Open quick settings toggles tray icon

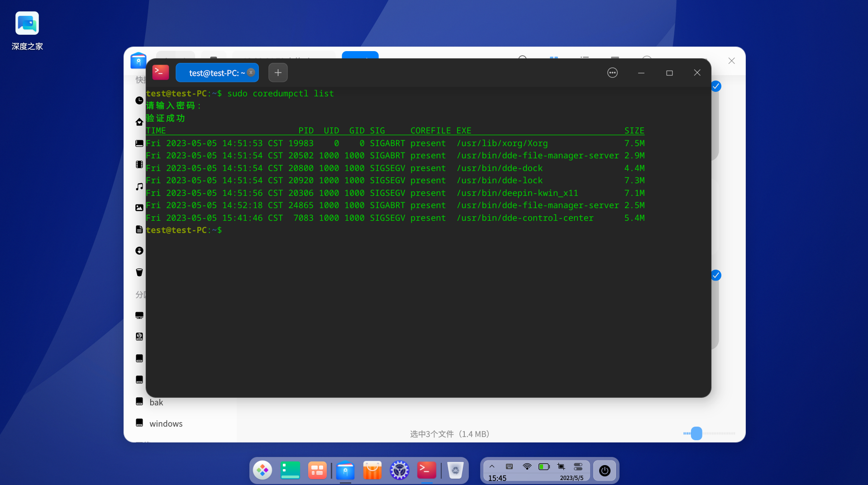[x=578, y=466]
